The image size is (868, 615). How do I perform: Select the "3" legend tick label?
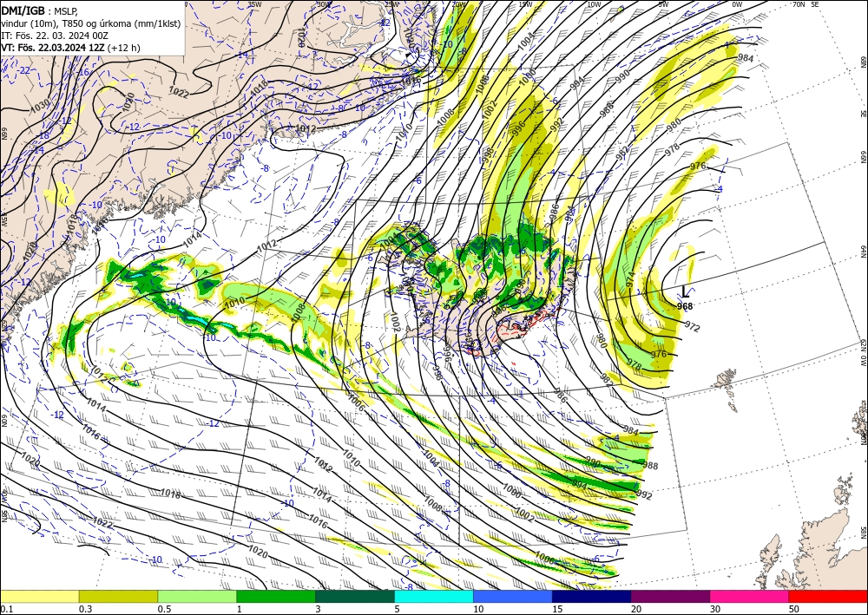319,609
